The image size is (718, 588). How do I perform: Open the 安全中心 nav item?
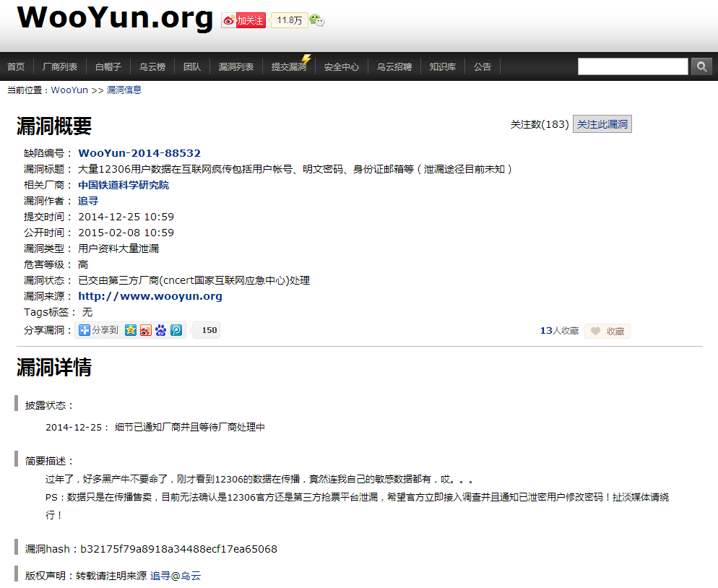(342, 67)
